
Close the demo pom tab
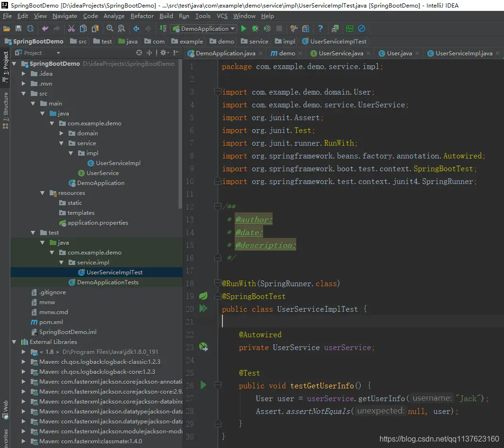[300, 53]
